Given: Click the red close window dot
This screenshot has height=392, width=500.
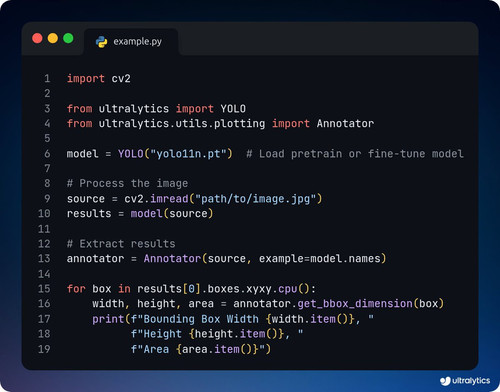Looking at the screenshot, I should click(x=37, y=38).
